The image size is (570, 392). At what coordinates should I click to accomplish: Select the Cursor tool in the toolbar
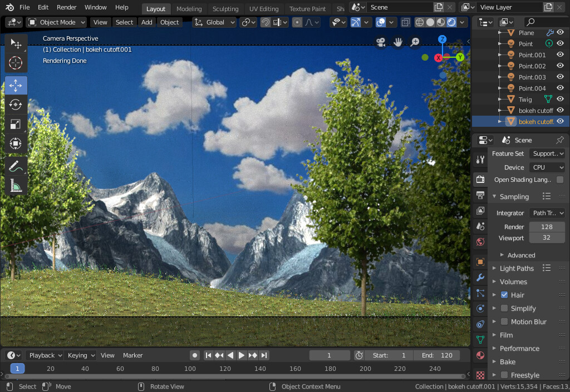[x=16, y=62]
